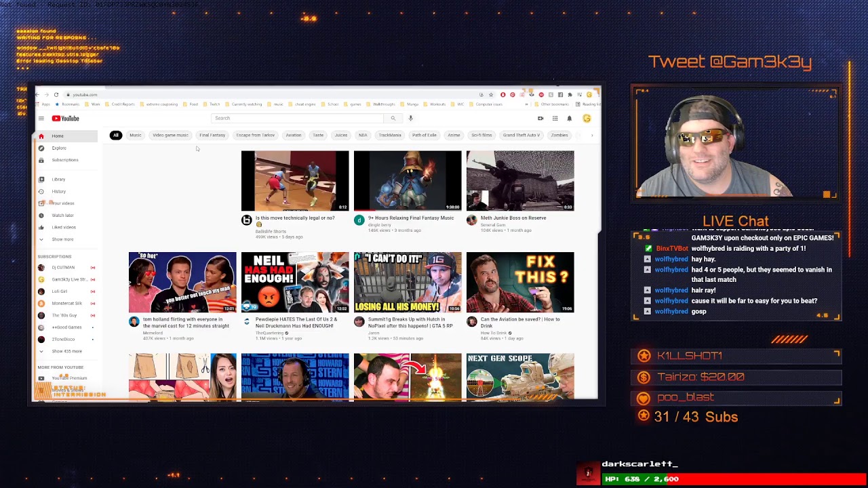Play the Neil Has Had Enough thumbnail

(x=295, y=282)
